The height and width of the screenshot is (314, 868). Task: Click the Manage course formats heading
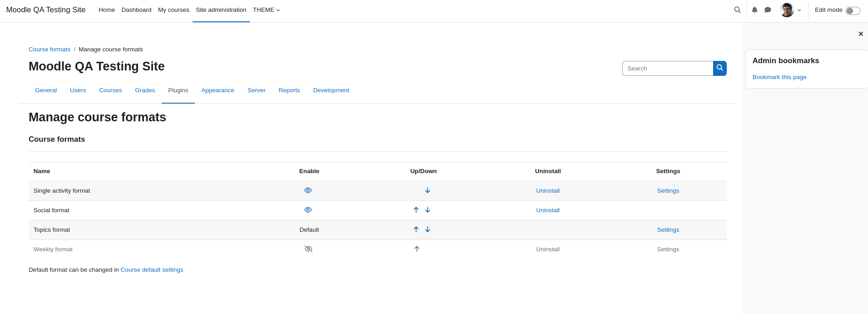click(97, 117)
